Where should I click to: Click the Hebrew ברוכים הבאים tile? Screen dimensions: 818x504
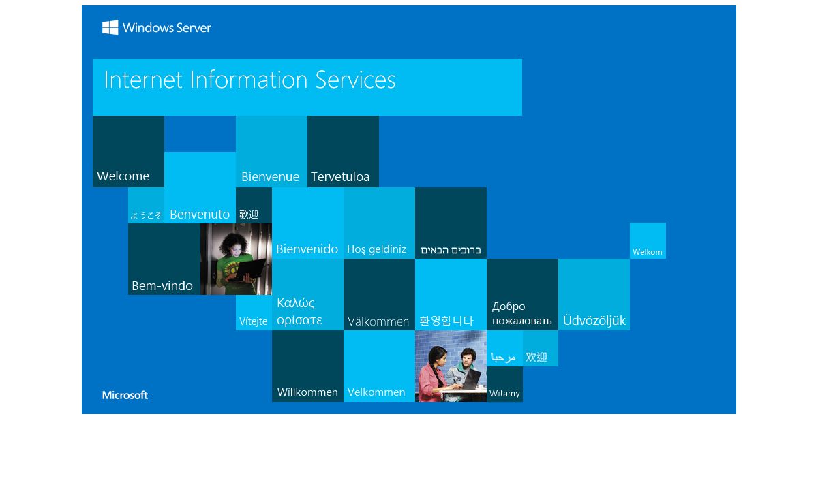451,223
